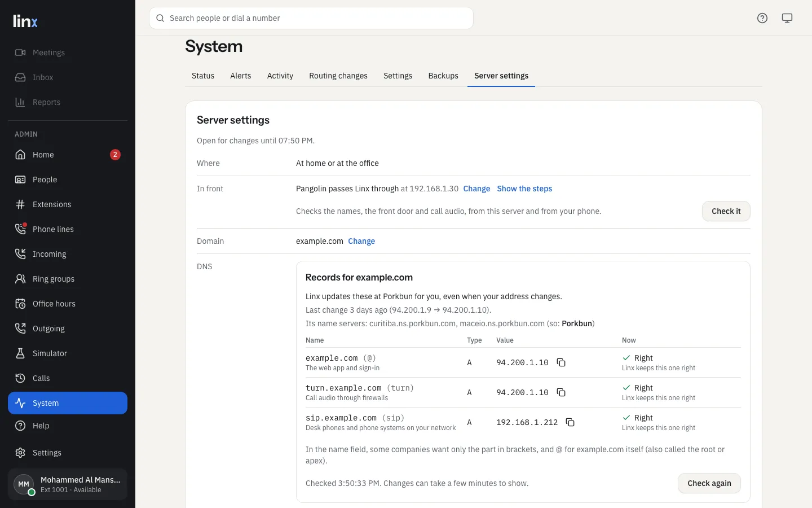Switch to the Alerts tab
Image resolution: width=812 pixels, height=508 pixels.
click(x=241, y=76)
